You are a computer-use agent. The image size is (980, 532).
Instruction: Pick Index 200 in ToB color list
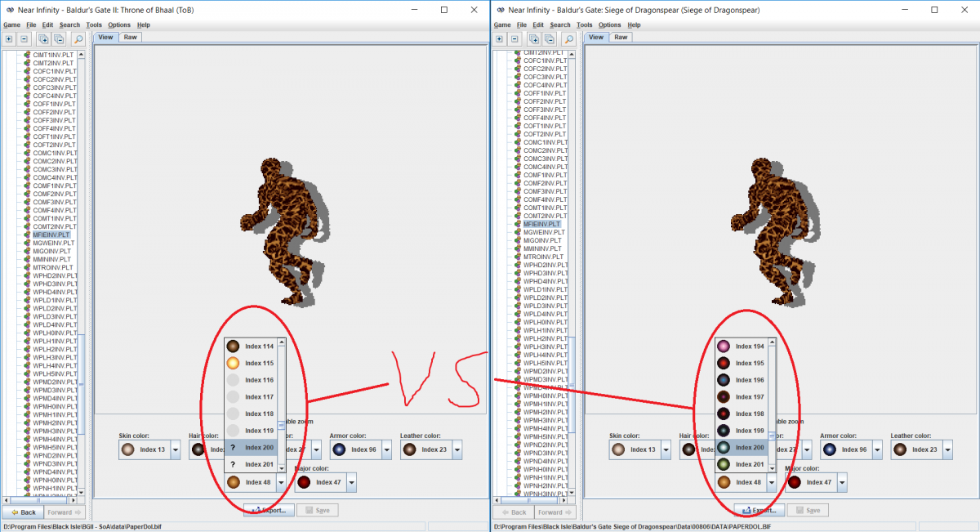251,448
